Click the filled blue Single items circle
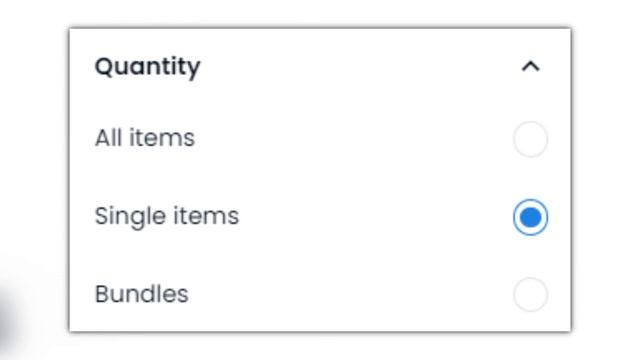The height and width of the screenshot is (360, 640). tap(530, 217)
